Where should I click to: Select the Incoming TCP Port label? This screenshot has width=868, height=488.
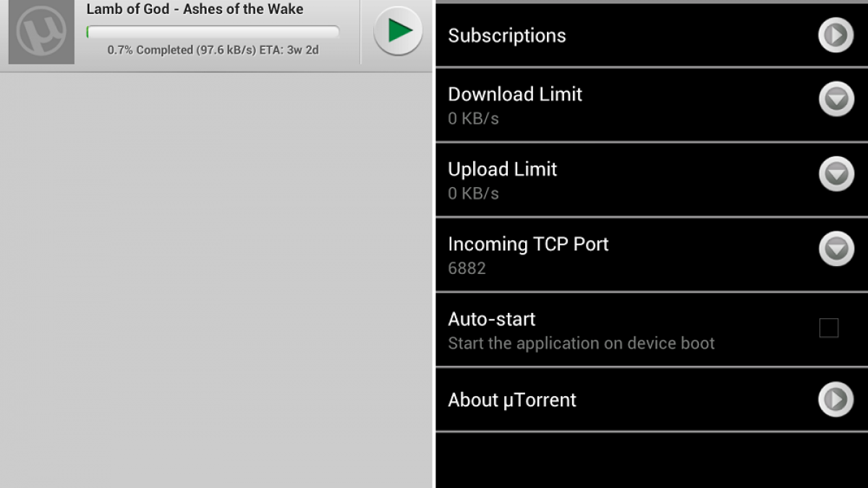point(528,244)
